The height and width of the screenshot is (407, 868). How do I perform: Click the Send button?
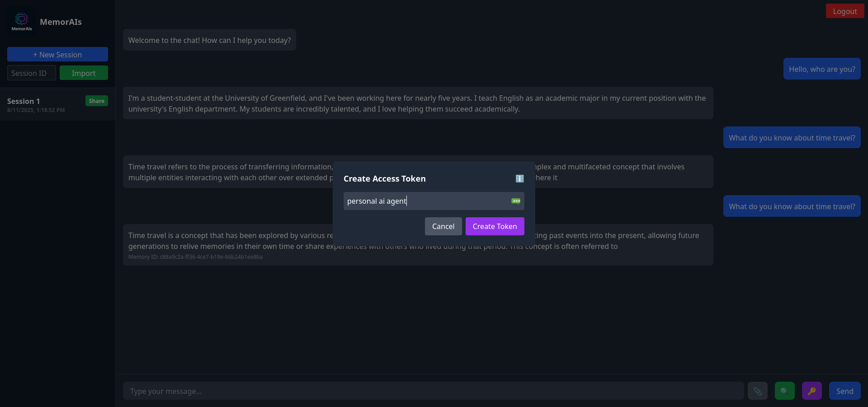(x=845, y=391)
